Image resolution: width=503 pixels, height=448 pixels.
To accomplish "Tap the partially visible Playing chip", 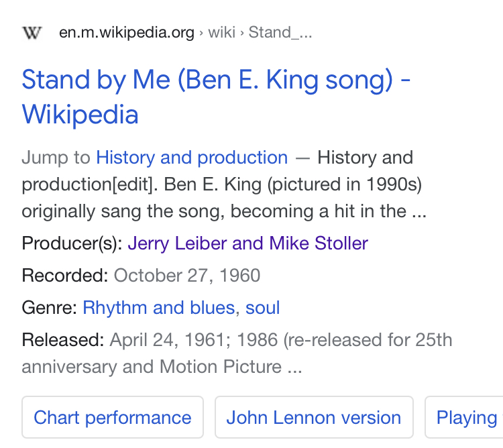I will (466, 418).
